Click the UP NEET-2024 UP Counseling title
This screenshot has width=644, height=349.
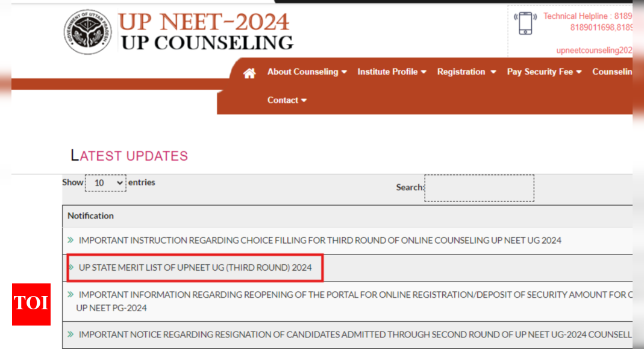point(205,31)
